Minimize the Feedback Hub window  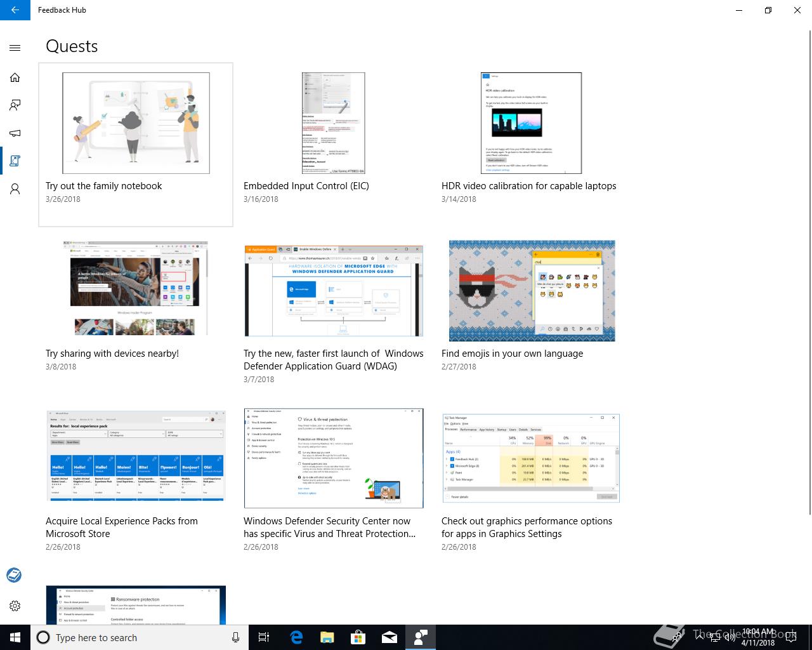tap(739, 10)
